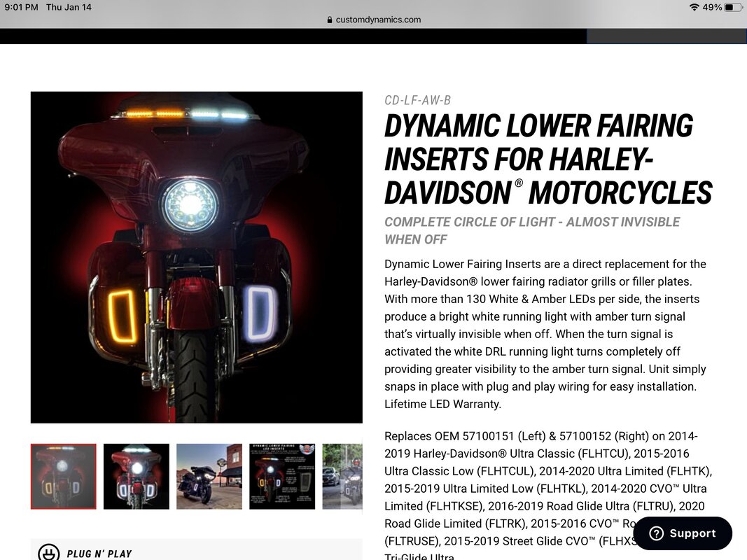Select fifth thumbnail of rider on road
Viewport: 747px width, 560px height.
pyautogui.click(x=342, y=476)
